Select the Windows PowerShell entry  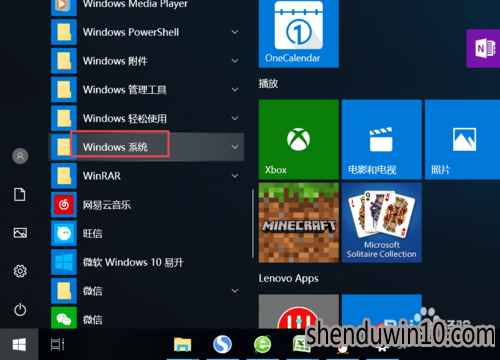point(147,32)
